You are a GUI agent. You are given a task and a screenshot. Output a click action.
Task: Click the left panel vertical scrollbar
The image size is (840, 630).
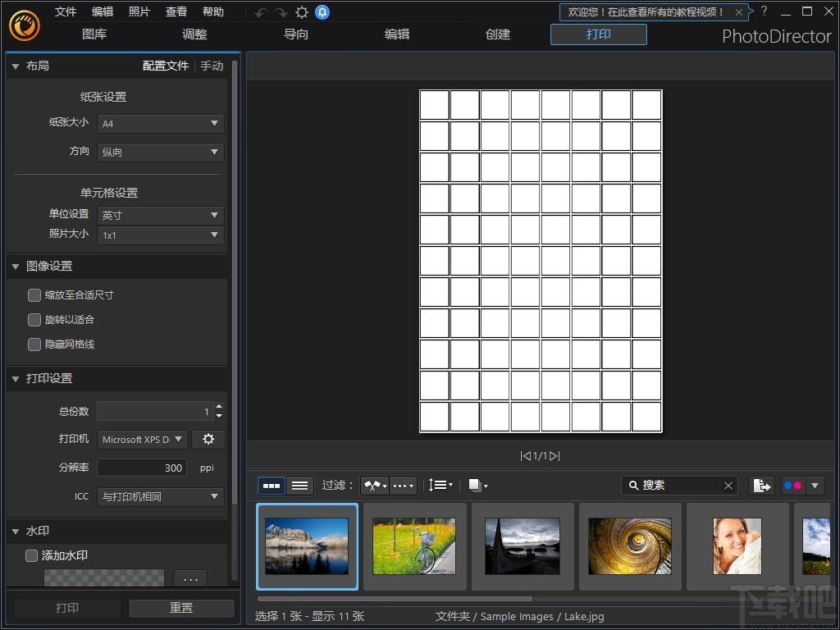click(234, 282)
